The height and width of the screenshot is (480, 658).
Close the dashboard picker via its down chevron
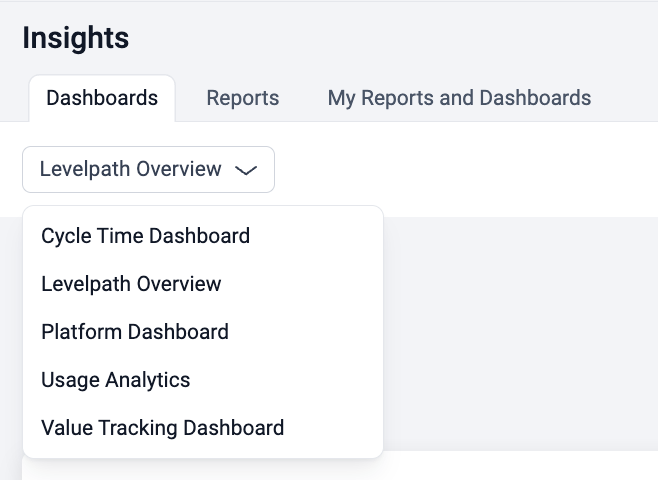click(x=246, y=170)
